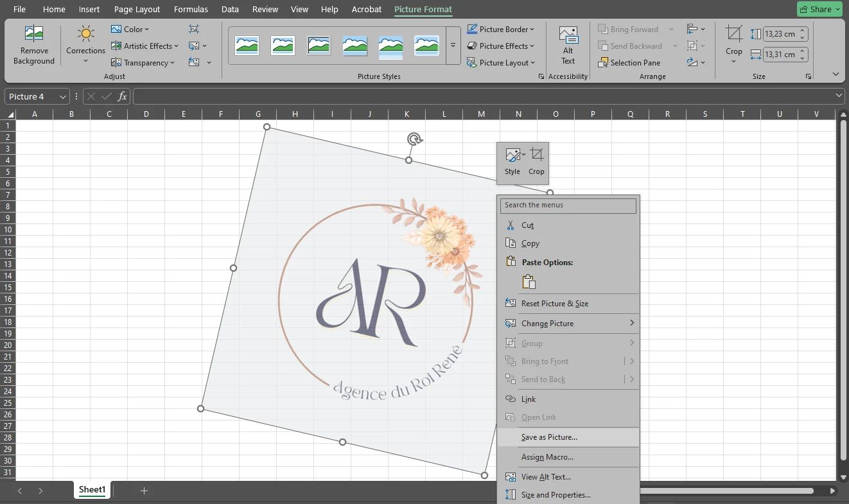Choose Copy from context menu

(x=568, y=243)
